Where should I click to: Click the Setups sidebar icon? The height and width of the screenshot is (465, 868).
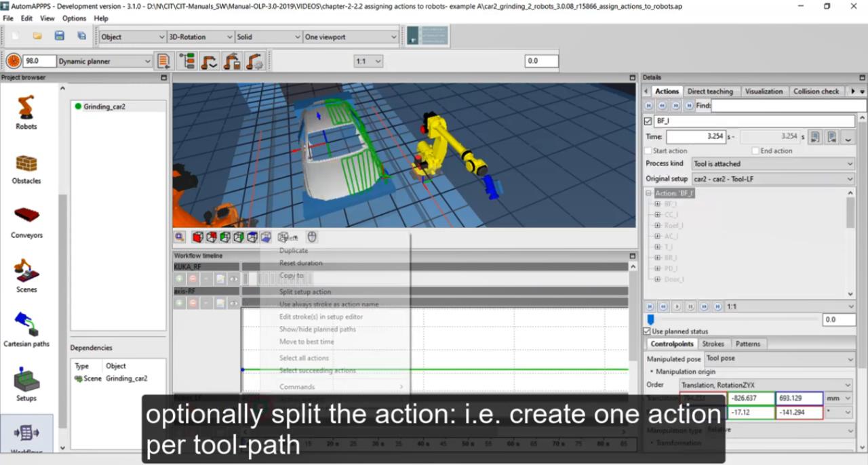pyautogui.click(x=26, y=384)
